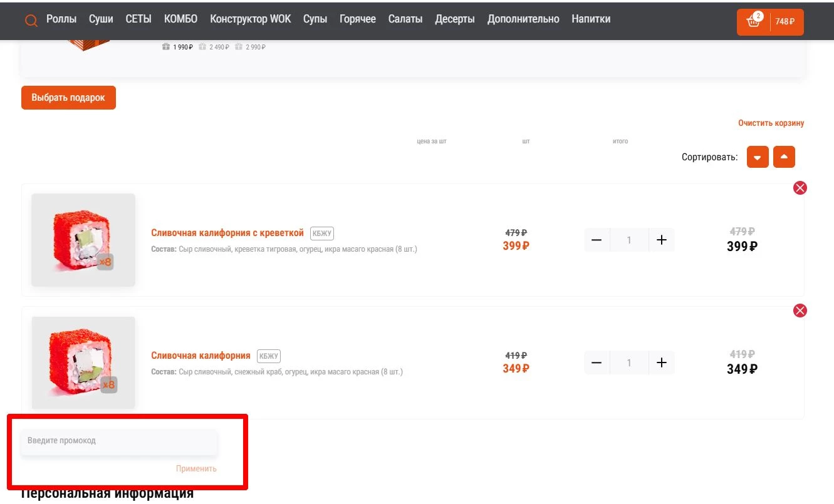The height and width of the screenshot is (504, 834).
Task: Remove Сливочная калифорния с креветкой from cart
Action: click(x=800, y=188)
